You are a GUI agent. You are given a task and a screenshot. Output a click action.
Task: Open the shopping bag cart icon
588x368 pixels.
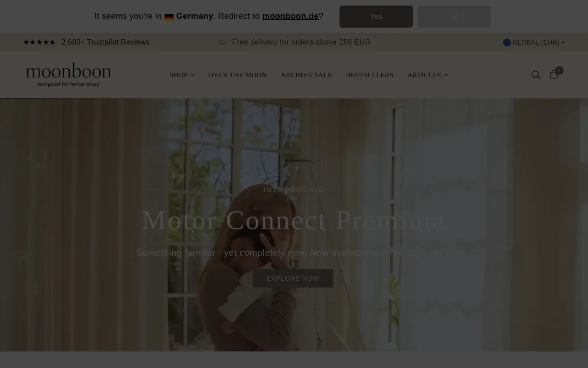[x=554, y=75]
